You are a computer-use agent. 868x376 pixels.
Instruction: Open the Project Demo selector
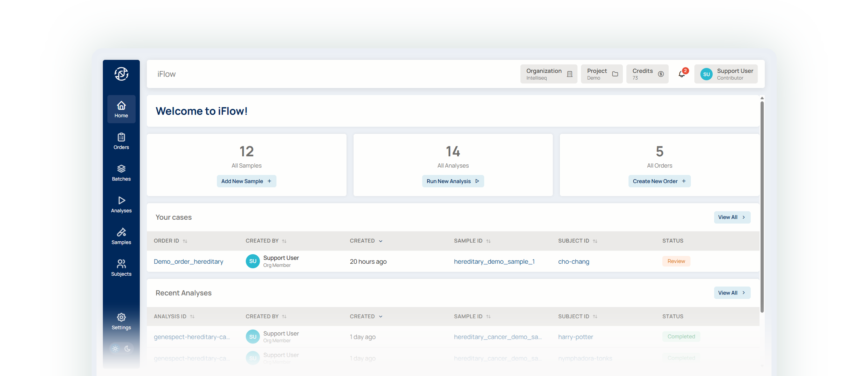pos(602,74)
